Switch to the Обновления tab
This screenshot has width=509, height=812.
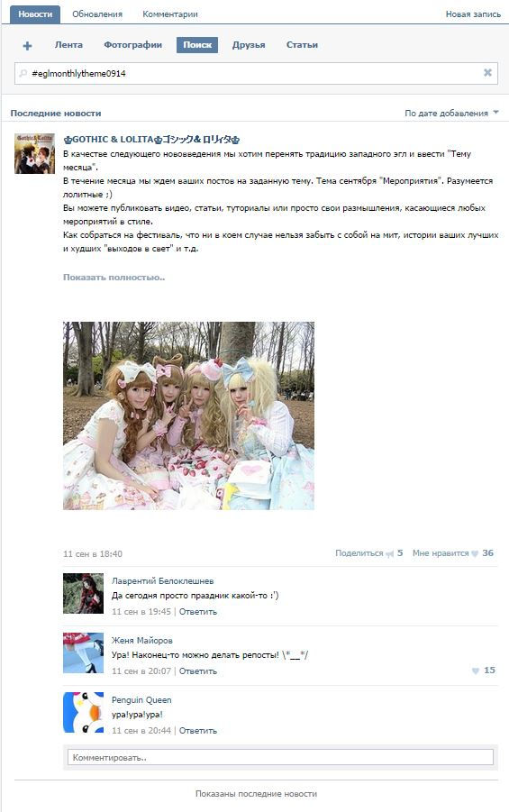(x=97, y=14)
